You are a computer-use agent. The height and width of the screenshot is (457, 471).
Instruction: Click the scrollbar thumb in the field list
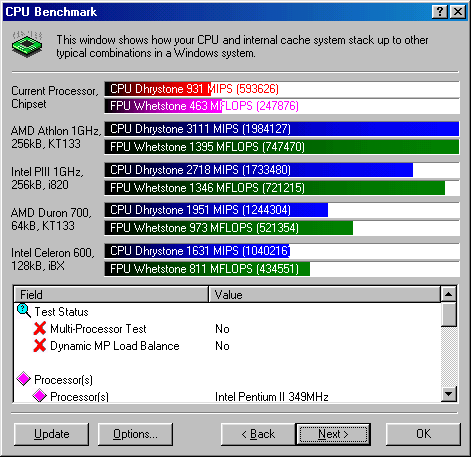449,314
